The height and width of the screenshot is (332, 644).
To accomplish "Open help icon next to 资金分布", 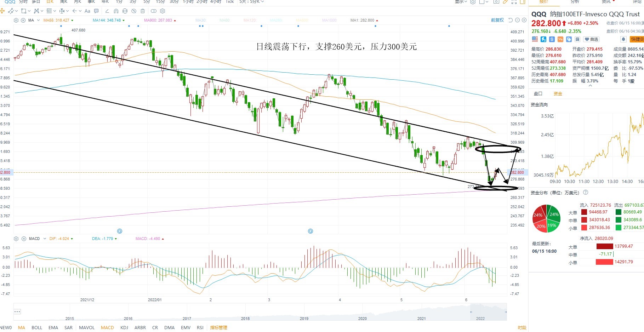I will point(586,192).
